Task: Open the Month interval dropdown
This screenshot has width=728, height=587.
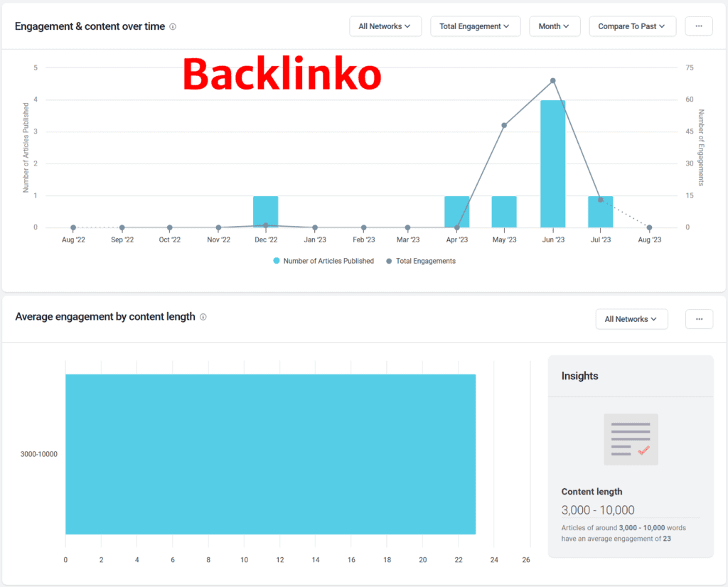Action: (555, 26)
